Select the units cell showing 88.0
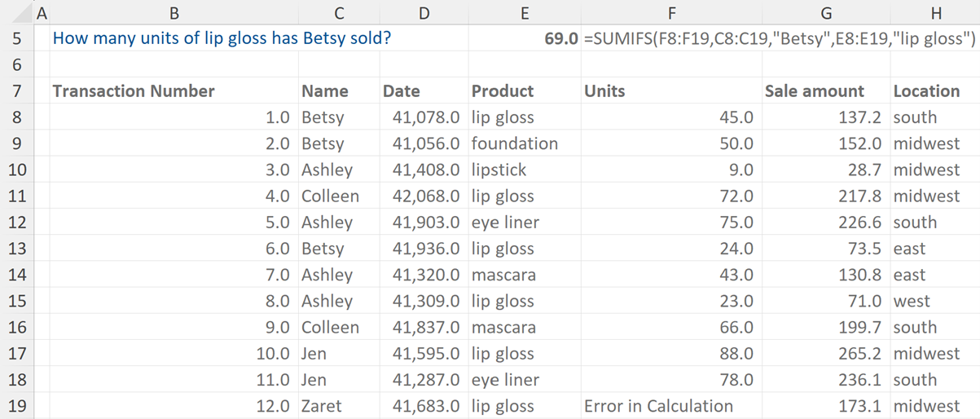This screenshot has height=419, width=980. pos(736,354)
